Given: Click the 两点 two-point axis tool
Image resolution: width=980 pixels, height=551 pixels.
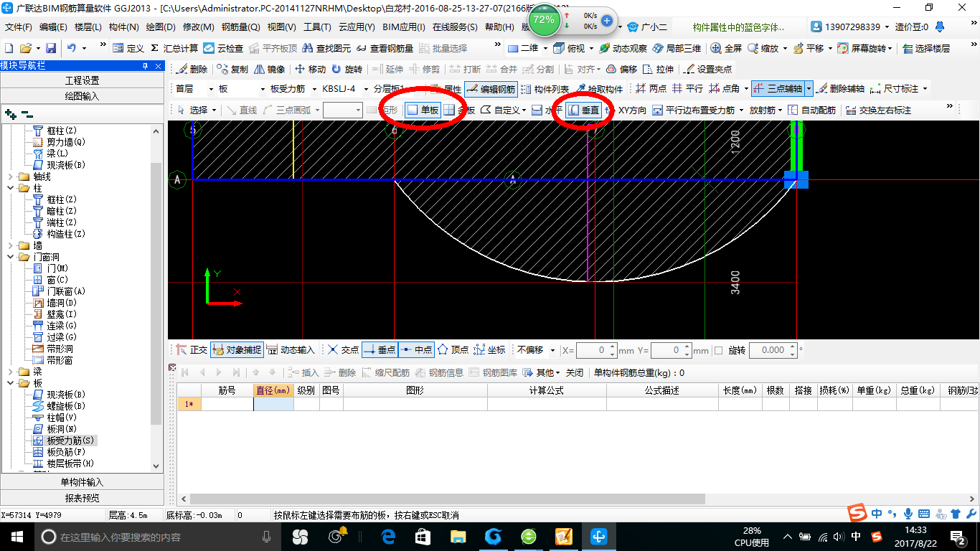Looking at the screenshot, I should tap(650, 89).
